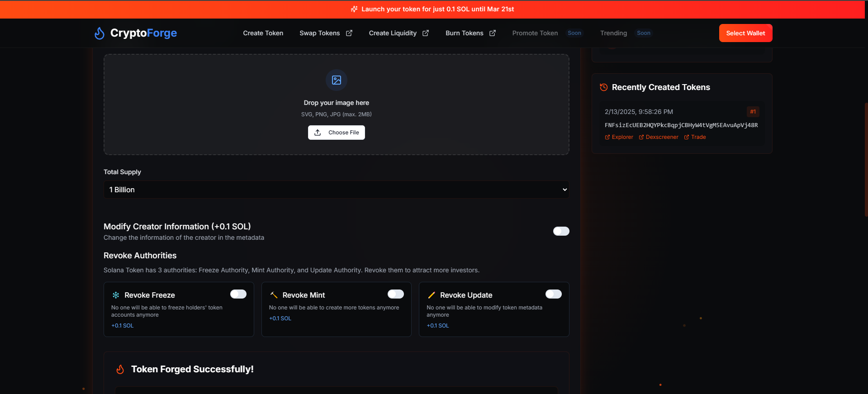The height and width of the screenshot is (394, 868).
Task: Click the external link icon beside Burn Tokens
Action: point(493,33)
